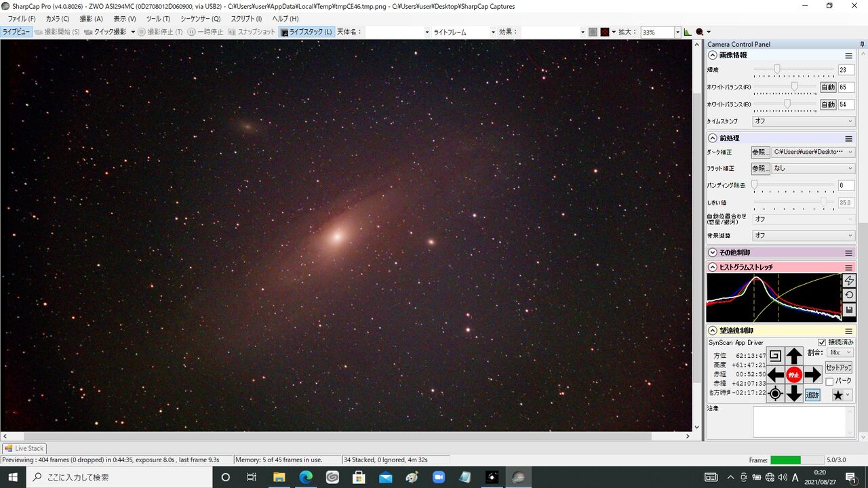The width and height of the screenshot is (868, 488).
Task: Open the 表示 (V) menu
Action: (124, 19)
